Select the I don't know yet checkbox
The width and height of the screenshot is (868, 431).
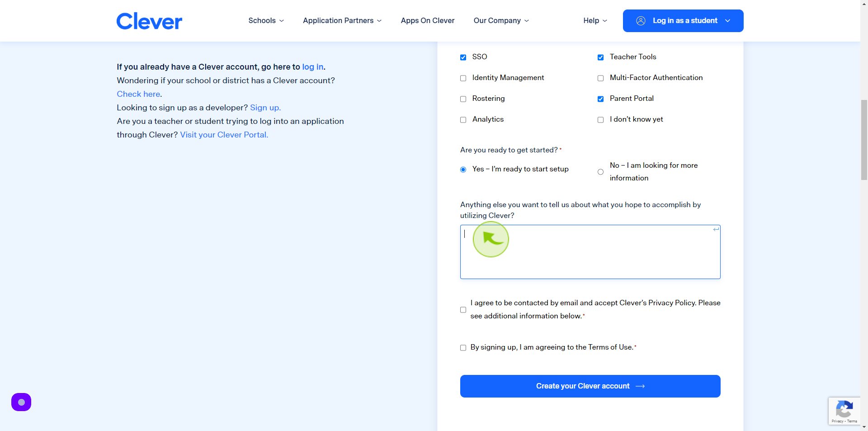pos(600,120)
